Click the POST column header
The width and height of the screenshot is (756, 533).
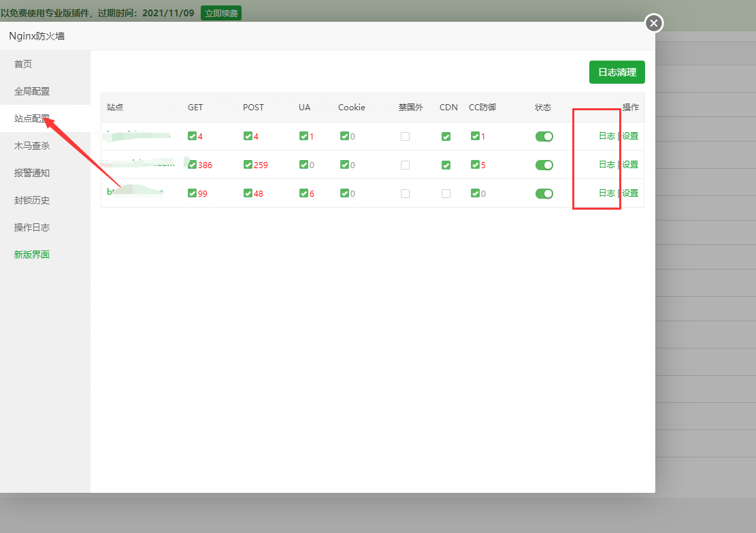point(253,107)
